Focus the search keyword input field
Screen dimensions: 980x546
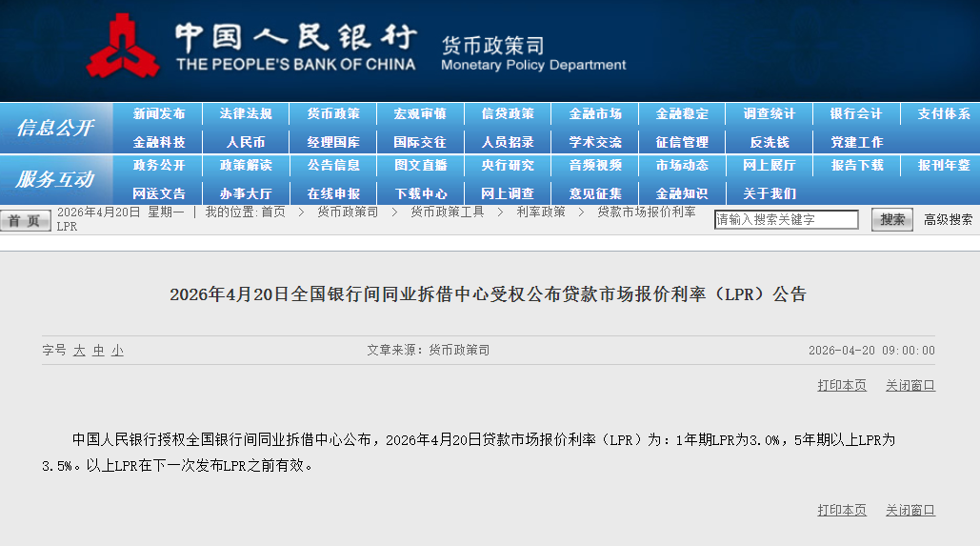click(787, 219)
